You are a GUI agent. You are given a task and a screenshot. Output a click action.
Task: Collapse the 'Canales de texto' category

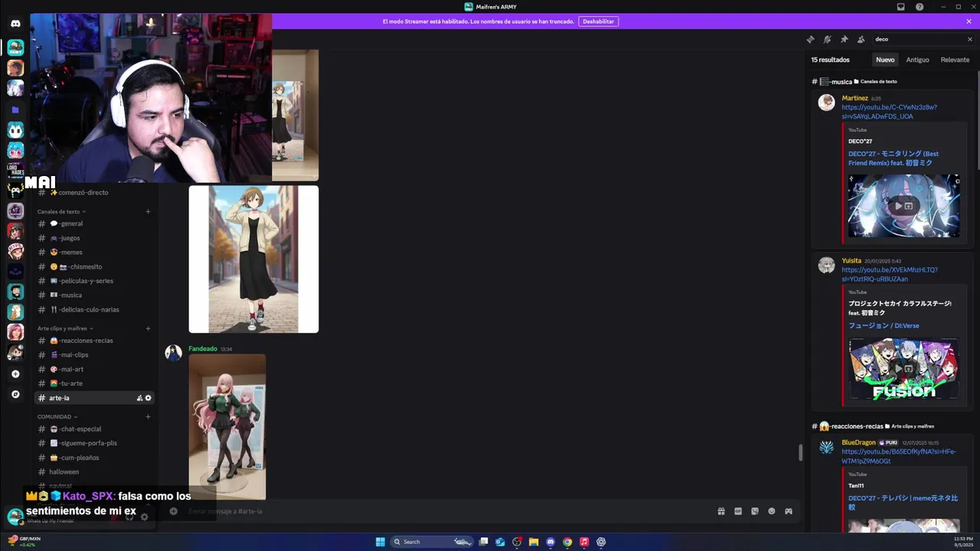coord(61,211)
